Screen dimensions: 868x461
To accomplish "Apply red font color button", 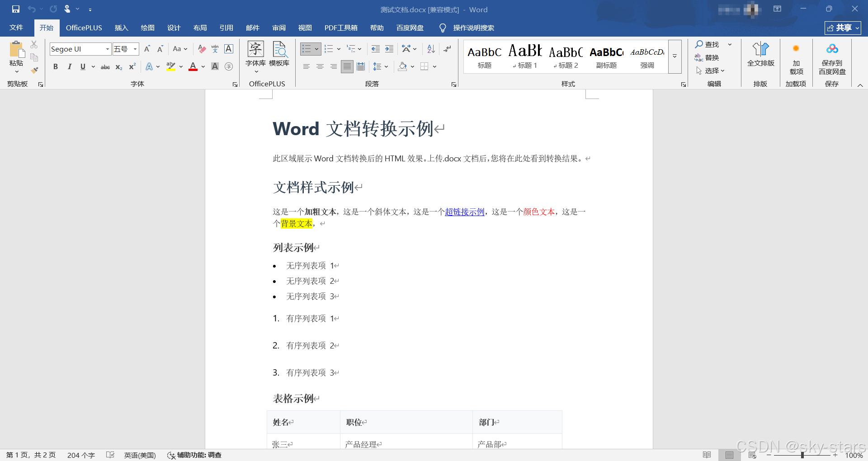I will coord(193,66).
